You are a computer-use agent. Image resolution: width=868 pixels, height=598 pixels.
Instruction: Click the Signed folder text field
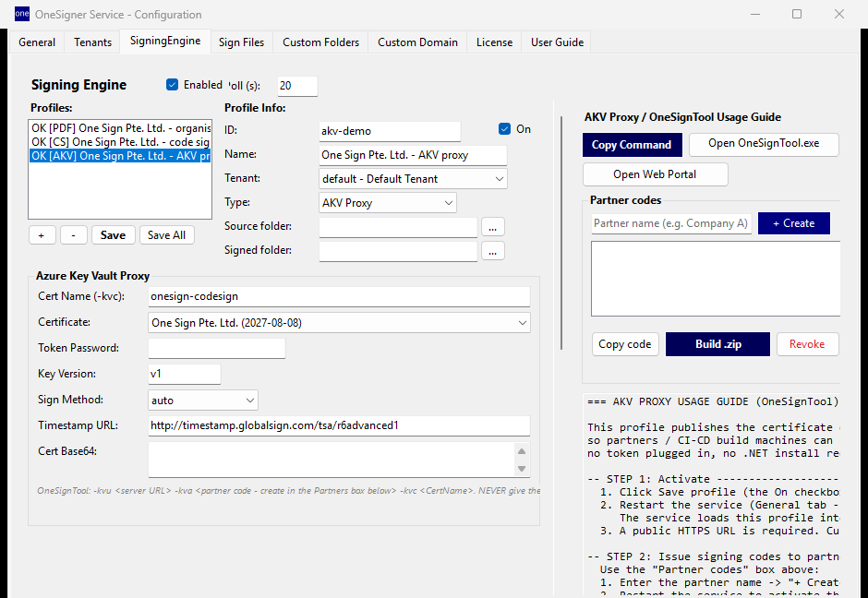(398, 251)
